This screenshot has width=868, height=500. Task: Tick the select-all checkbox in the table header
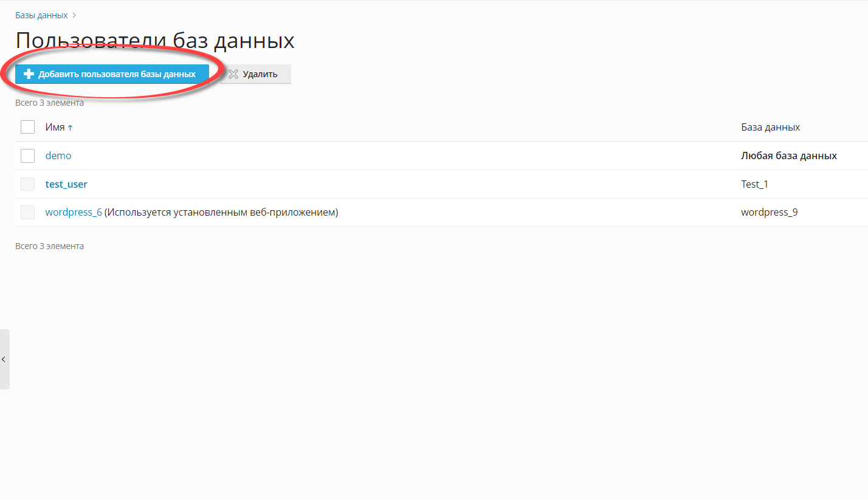[27, 127]
